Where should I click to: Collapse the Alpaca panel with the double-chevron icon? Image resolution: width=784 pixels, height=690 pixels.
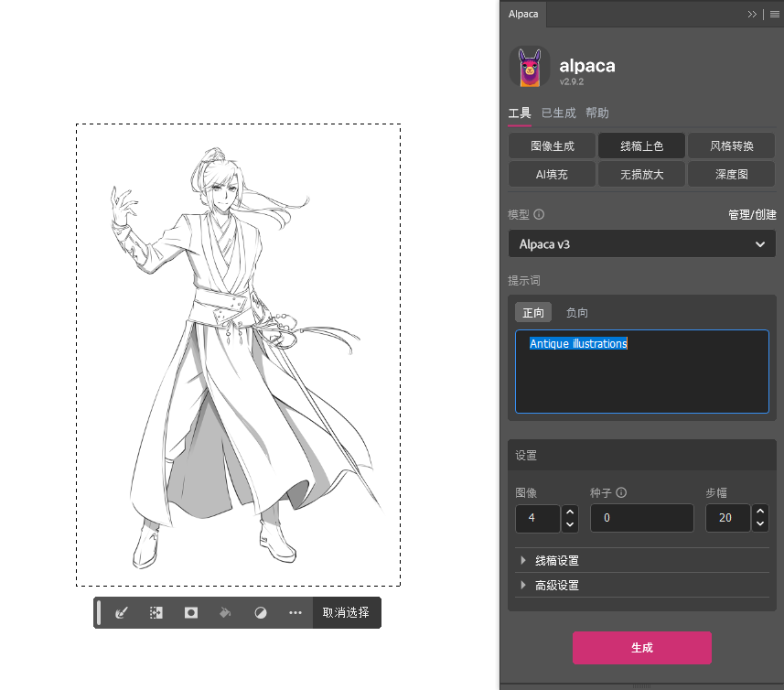tap(752, 14)
